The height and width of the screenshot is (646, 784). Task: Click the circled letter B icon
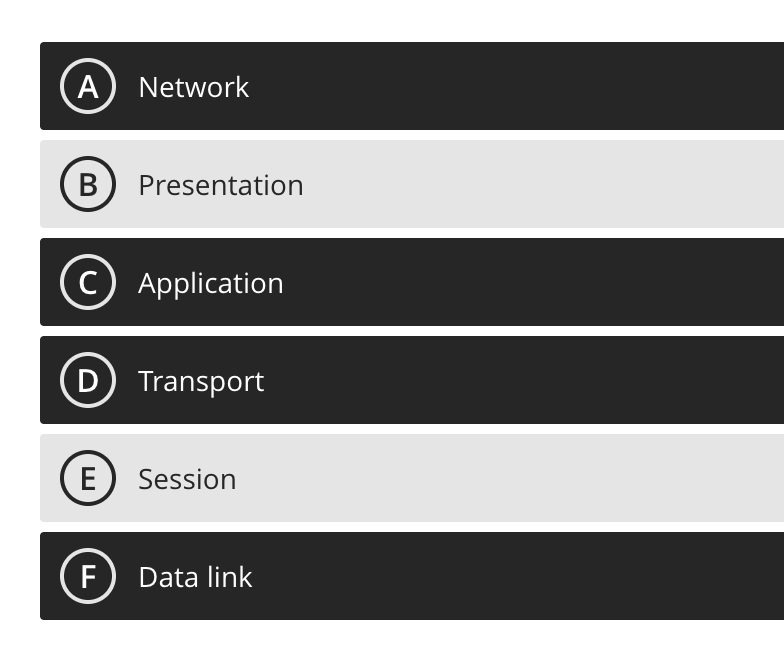point(88,185)
